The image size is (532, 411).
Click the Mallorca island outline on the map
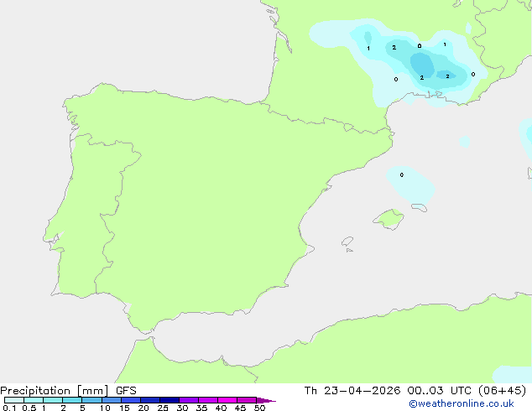(x=389, y=219)
